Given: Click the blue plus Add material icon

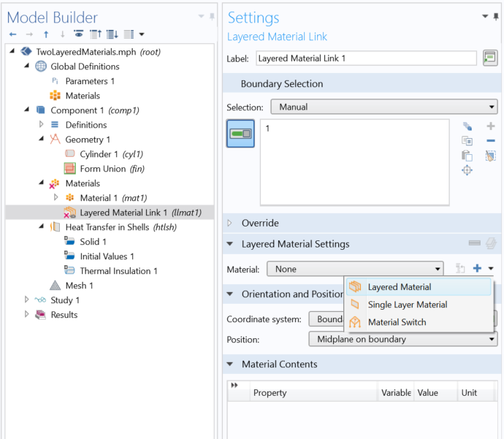Looking at the screenshot, I should click(477, 268).
